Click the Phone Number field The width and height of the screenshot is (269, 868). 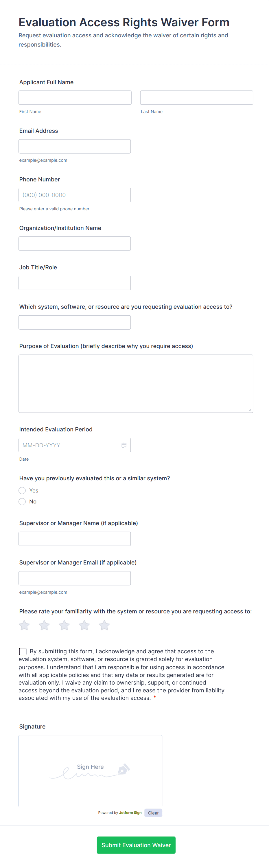tap(74, 195)
